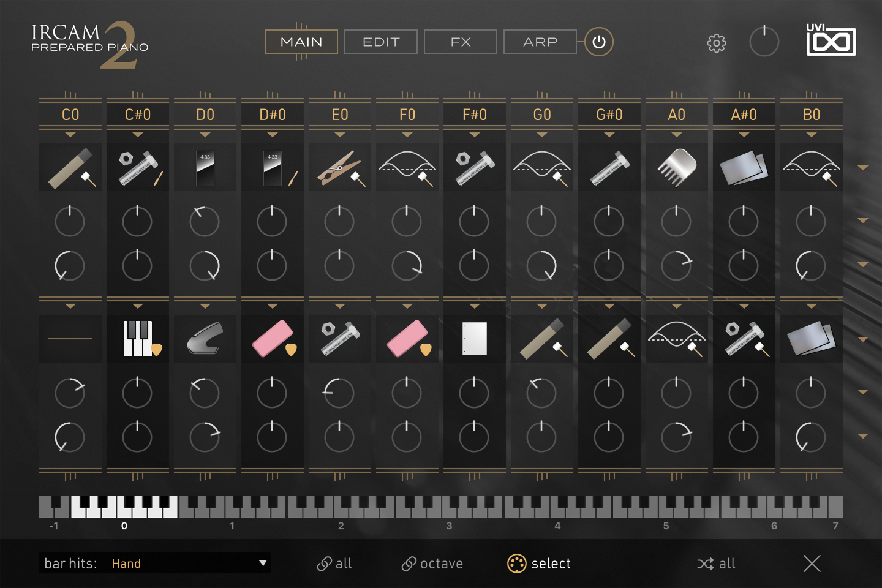The width and height of the screenshot is (882, 588).
Task: Click the C0 lower empty line slot
Action: pos(70,339)
